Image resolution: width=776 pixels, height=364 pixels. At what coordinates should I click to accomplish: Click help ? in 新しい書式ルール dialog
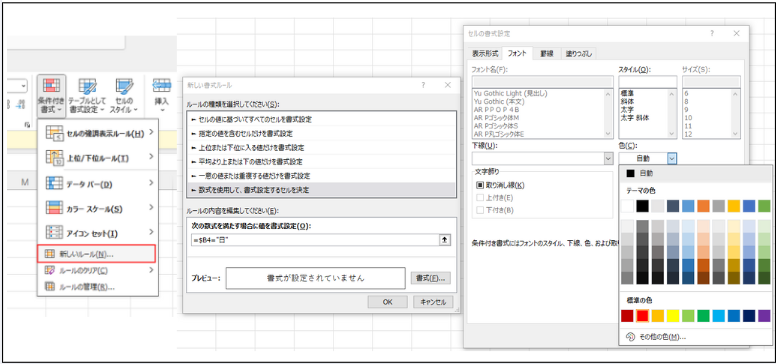424,85
